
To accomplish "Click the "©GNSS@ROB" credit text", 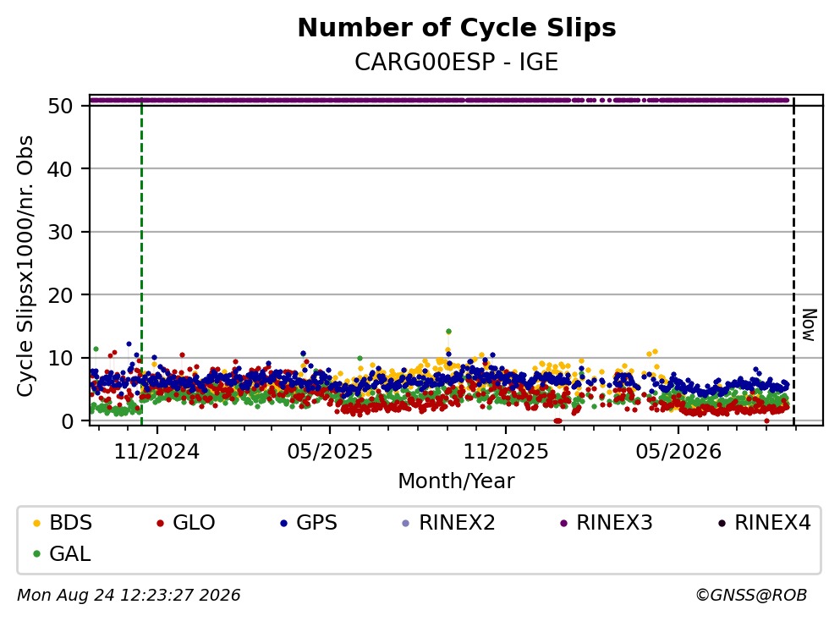I will tap(751, 596).
